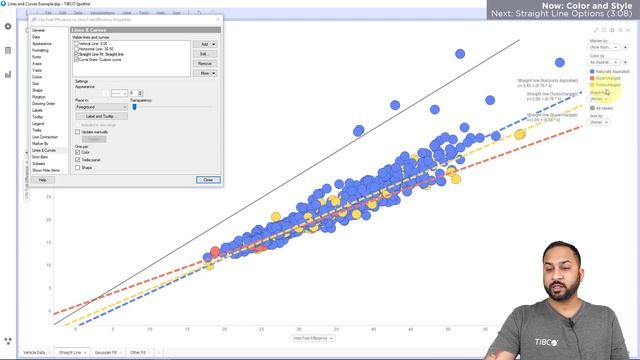Enable the Update manually checkbox
This screenshot has height=360, width=640.
coord(78,132)
